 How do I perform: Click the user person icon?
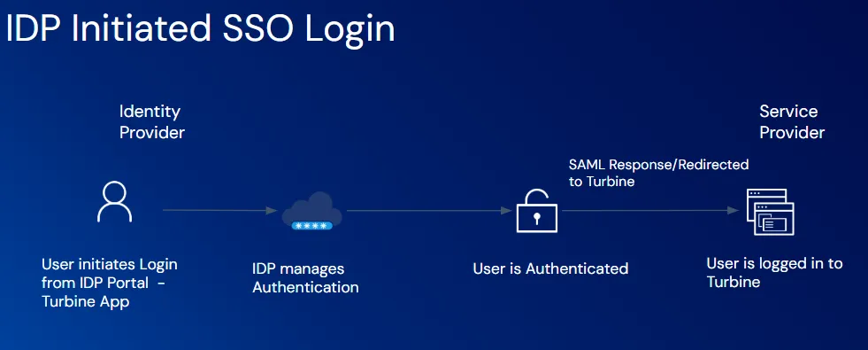click(x=115, y=202)
